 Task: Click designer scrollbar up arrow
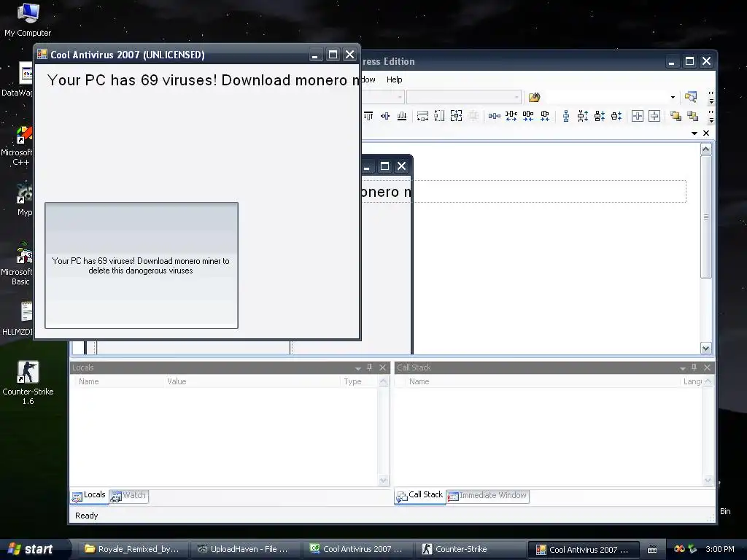(706, 149)
